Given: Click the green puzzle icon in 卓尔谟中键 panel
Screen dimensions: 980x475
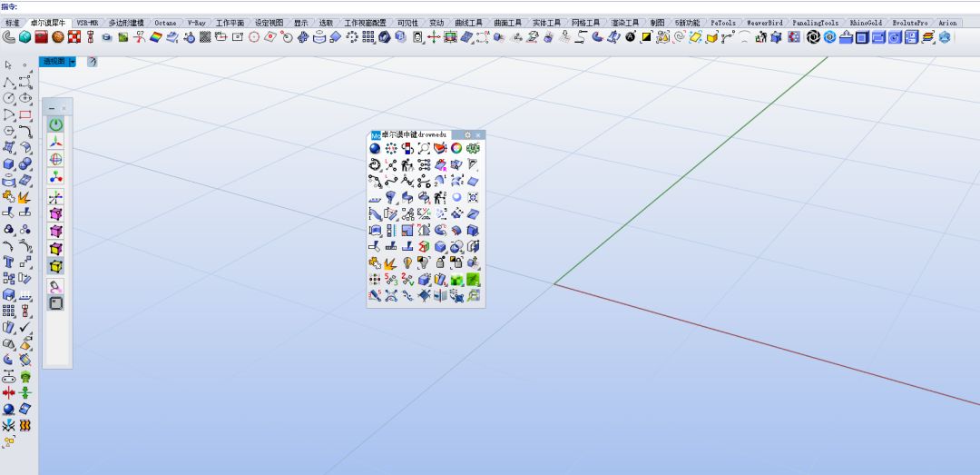Looking at the screenshot, I should (x=473, y=148).
